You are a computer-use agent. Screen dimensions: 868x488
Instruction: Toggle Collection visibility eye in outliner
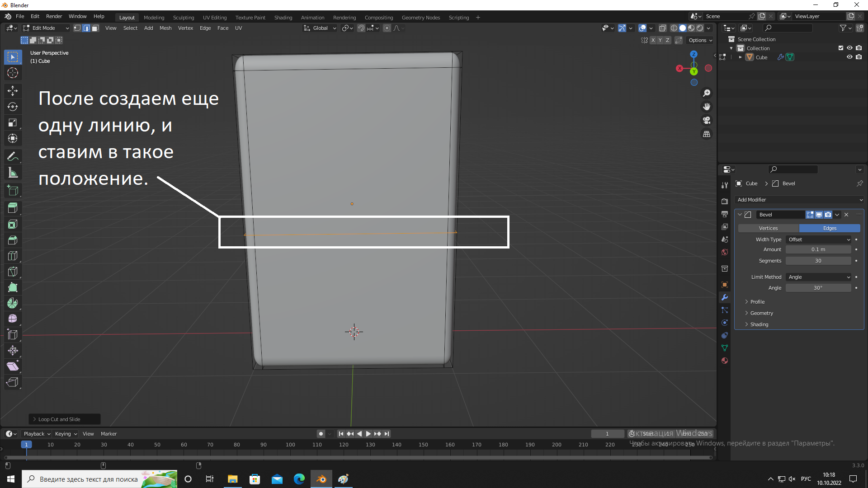pos(849,48)
